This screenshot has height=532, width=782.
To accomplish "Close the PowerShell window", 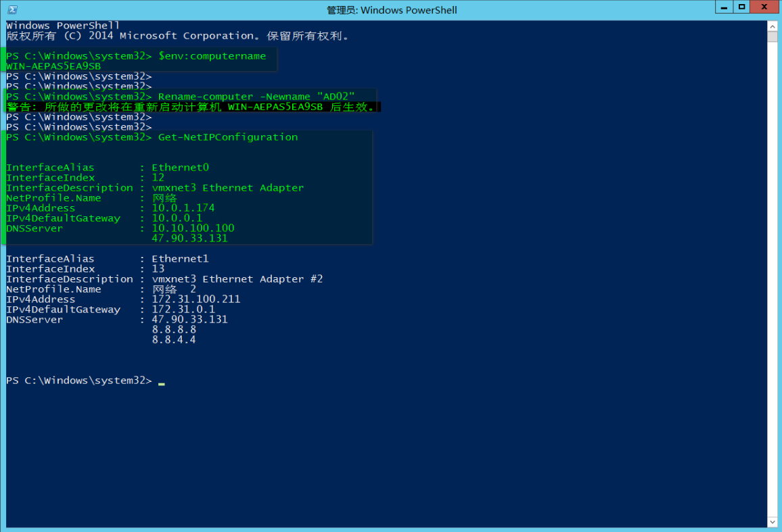I will pyautogui.click(x=764, y=7).
